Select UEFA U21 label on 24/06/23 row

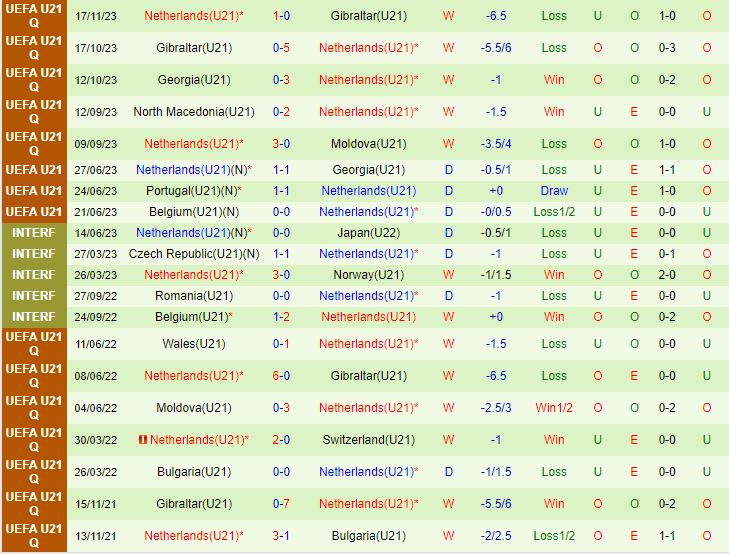pyautogui.click(x=33, y=191)
